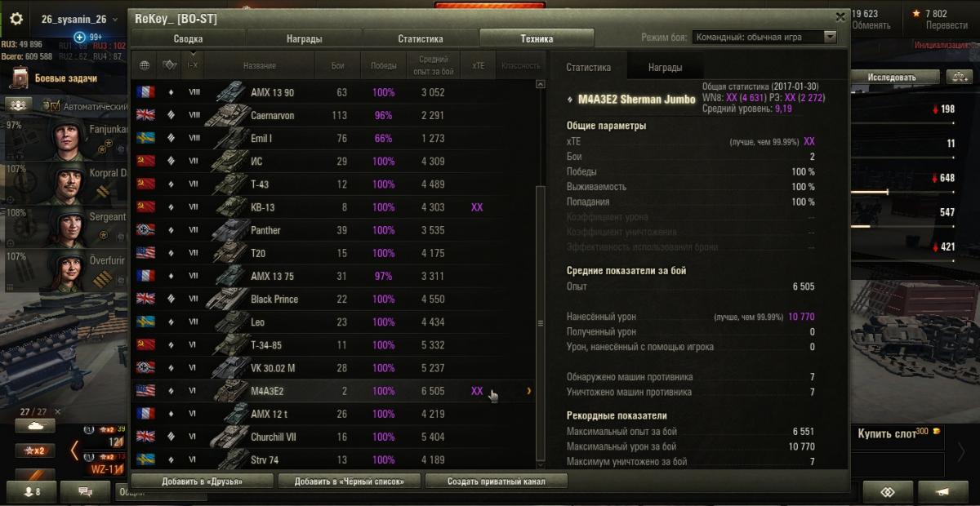Image resolution: width=980 pixels, height=506 pixels.
Task: Switch to the Сводка tab
Action: pyautogui.click(x=189, y=38)
